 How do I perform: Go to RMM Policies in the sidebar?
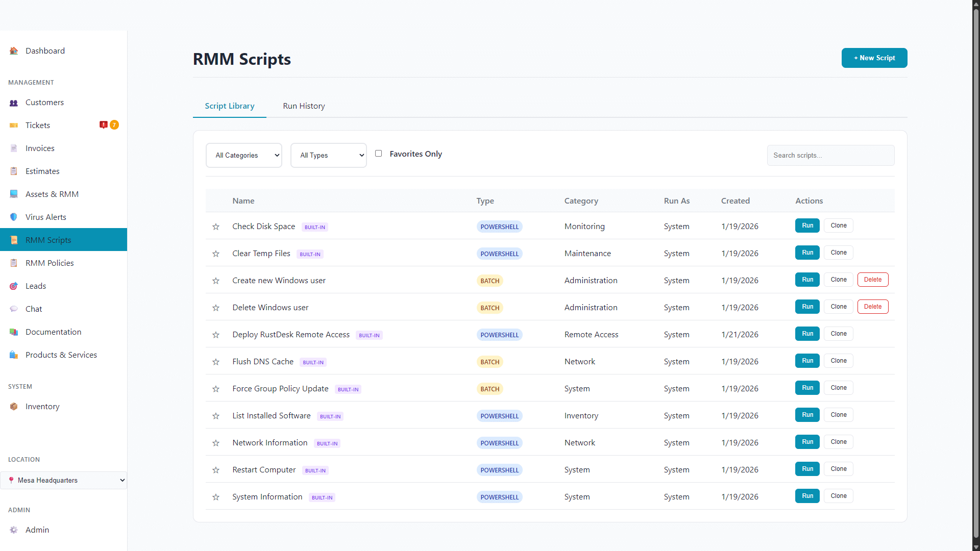(63, 263)
